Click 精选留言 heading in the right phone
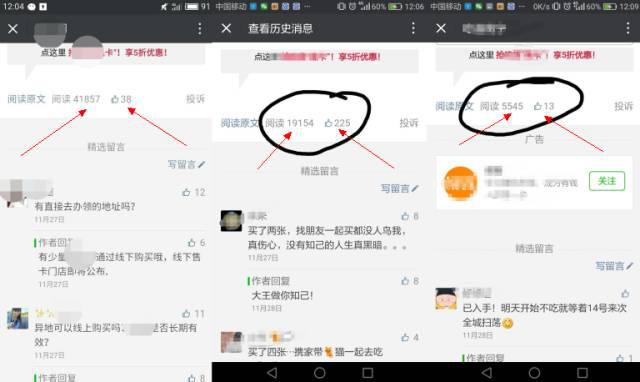Viewport: 640px width, 382px height. coord(534,249)
